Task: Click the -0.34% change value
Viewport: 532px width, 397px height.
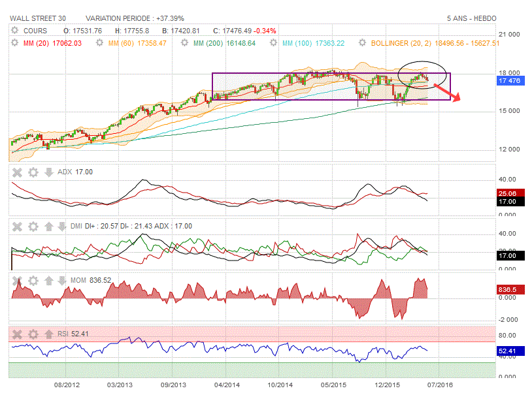Action: coord(265,31)
